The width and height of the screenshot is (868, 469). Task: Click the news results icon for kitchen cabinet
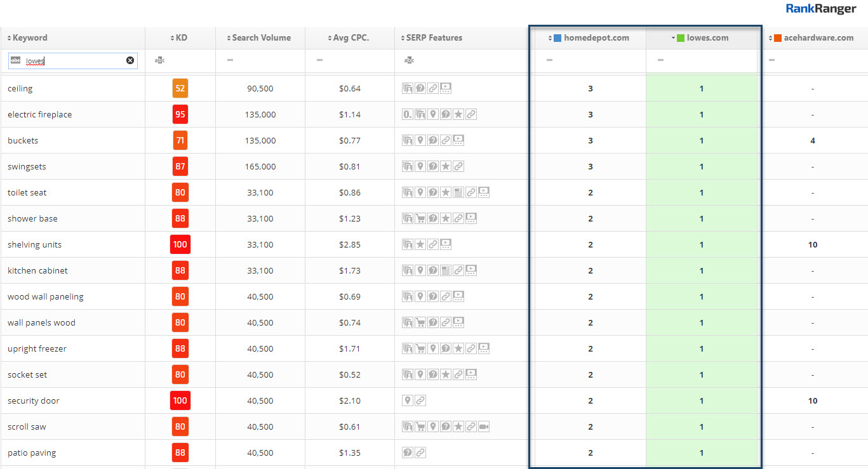tap(446, 270)
